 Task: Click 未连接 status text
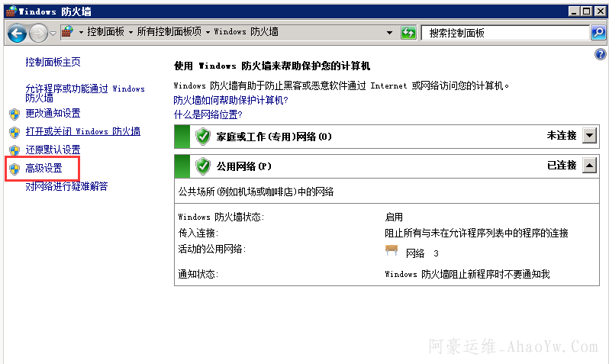coord(562,135)
